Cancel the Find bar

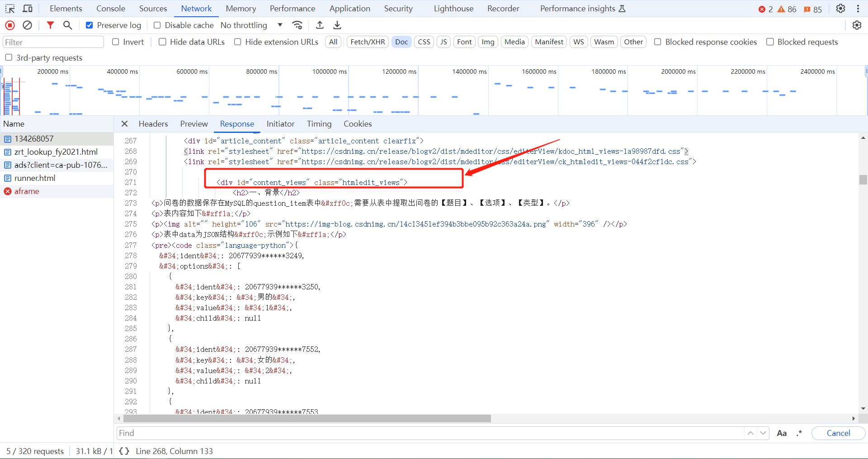click(x=838, y=433)
